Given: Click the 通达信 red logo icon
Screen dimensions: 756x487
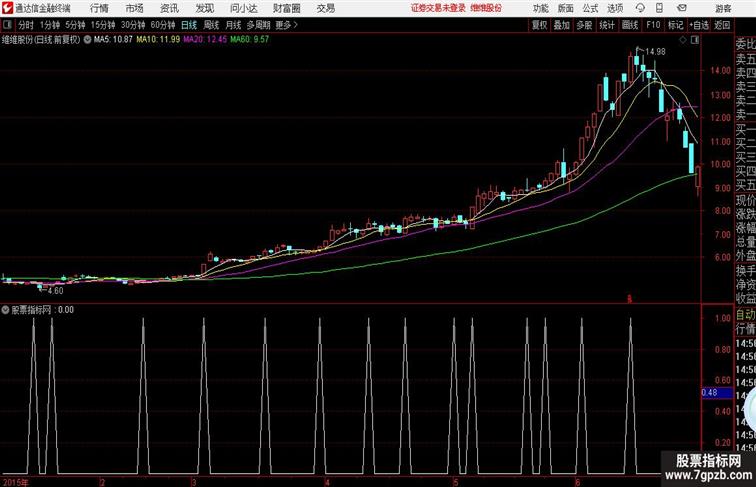Looking at the screenshot, I should pyautogui.click(x=7, y=8).
